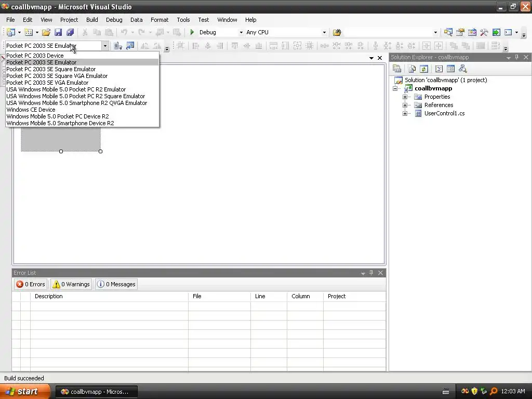
Task: Expand the Properties node
Action: click(405, 97)
